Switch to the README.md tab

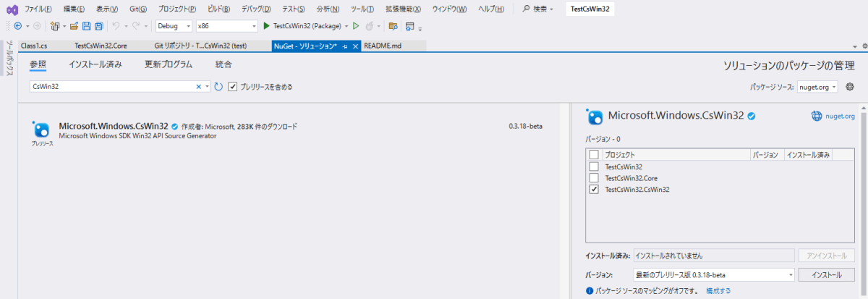point(383,46)
